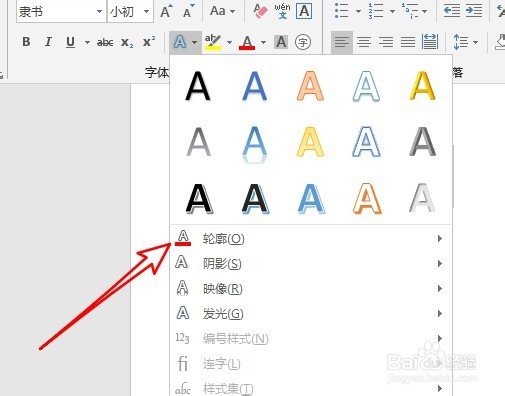Open the 发光(G) glow submenu
This screenshot has height=396, width=505.
click(311, 314)
